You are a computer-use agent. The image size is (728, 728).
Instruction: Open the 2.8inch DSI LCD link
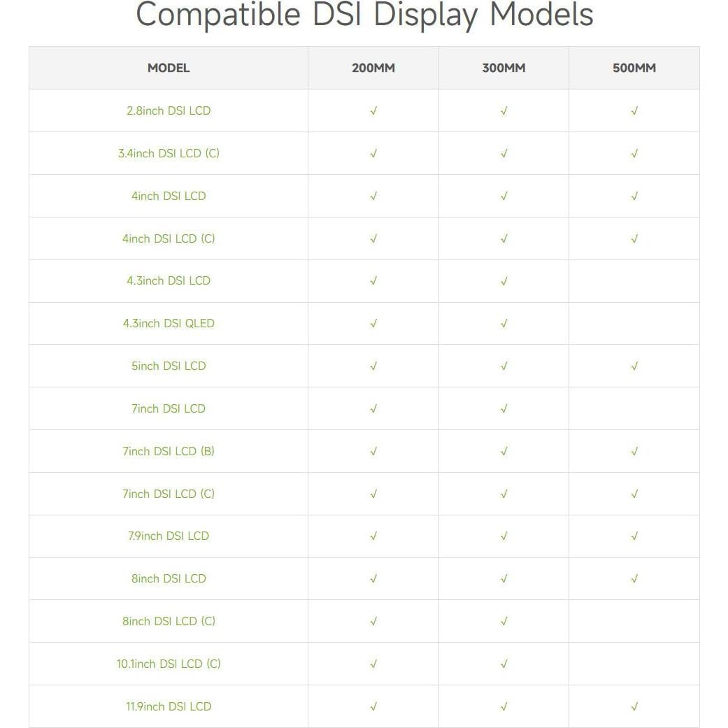(x=169, y=110)
